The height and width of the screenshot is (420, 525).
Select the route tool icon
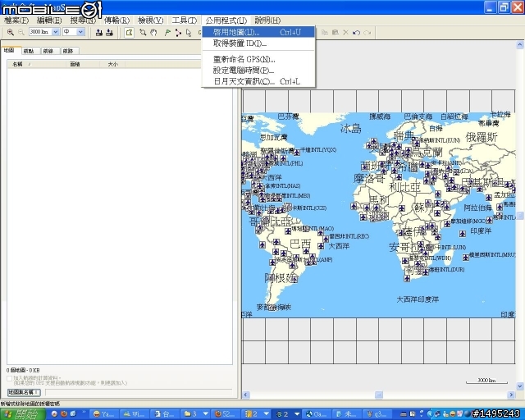click(178, 33)
